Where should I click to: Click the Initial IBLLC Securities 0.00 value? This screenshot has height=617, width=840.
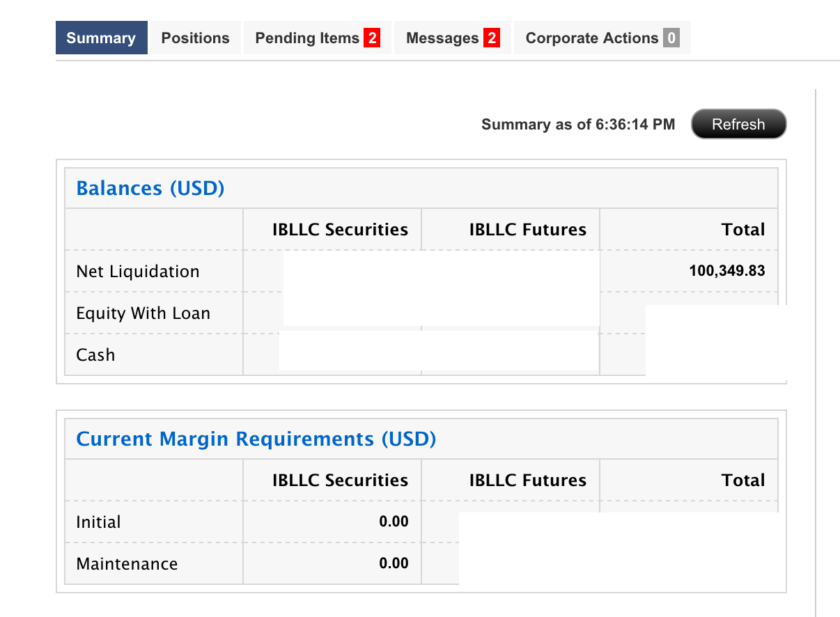point(394,522)
